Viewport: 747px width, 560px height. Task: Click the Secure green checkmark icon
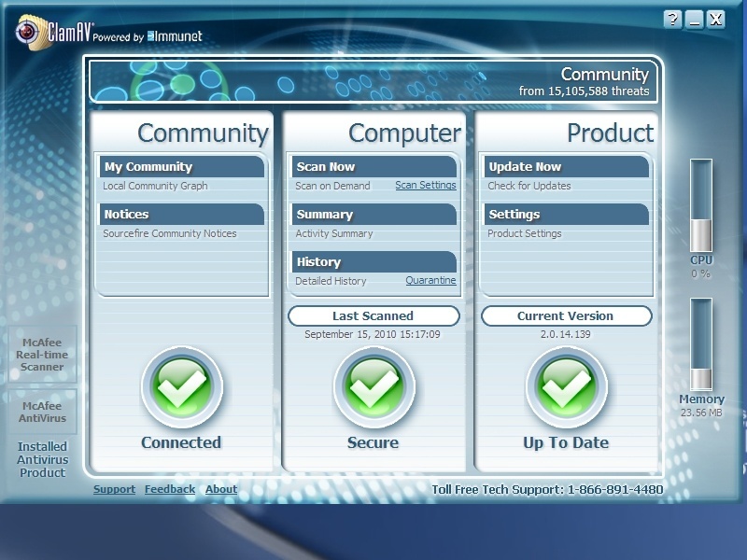point(374,387)
